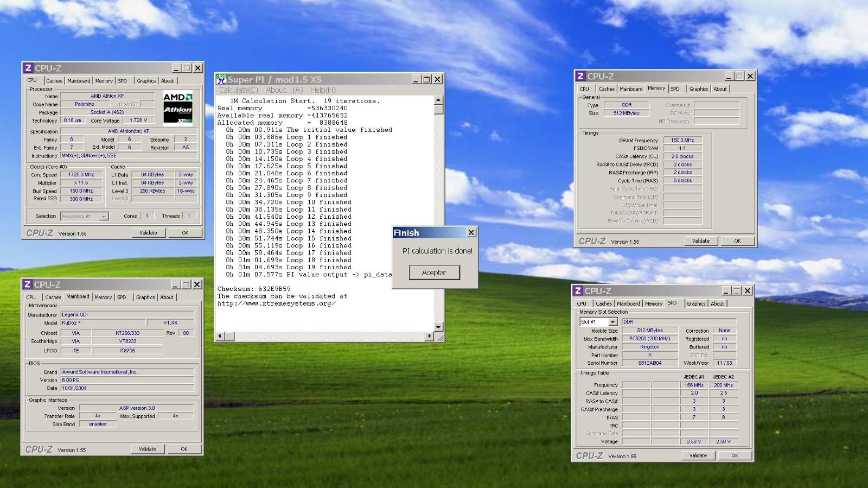
Task: Click Validate in top-left CPU-Z window
Action: click(x=148, y=233)
